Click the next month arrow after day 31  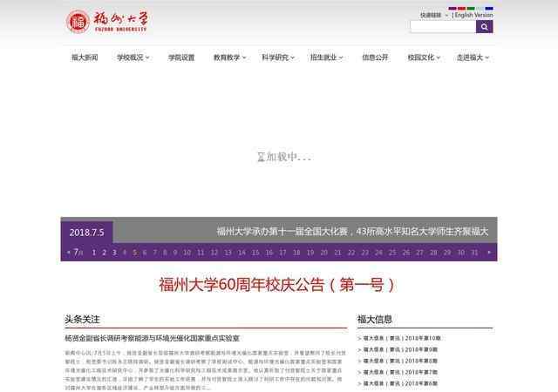coord(489,253)
